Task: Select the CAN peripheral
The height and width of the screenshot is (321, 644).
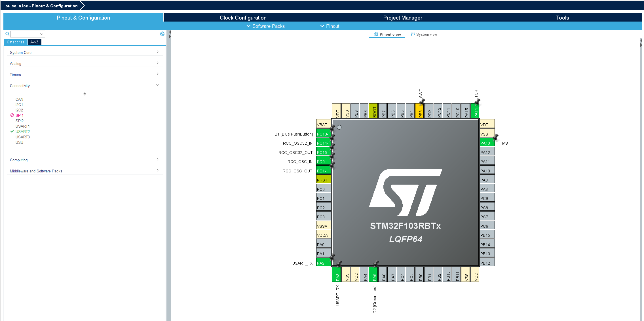Action: pos(19,99)
